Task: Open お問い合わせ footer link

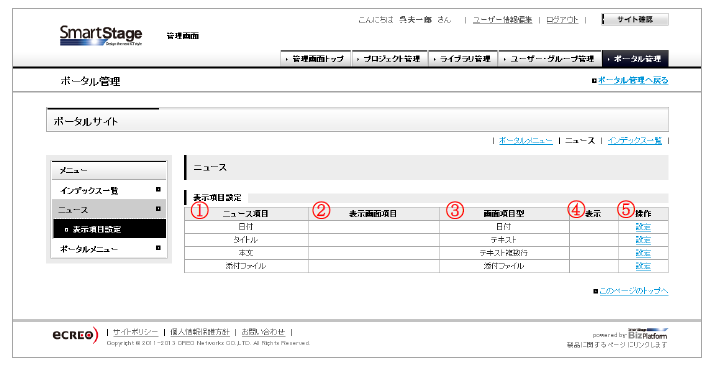Action: pyautogui.click(x=263, y=332)
